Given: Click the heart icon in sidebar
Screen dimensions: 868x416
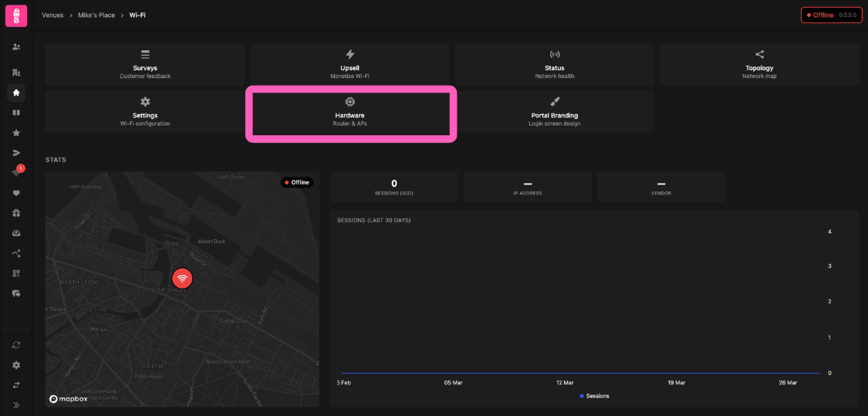Looking at the screenshot, I should [16, 193].
